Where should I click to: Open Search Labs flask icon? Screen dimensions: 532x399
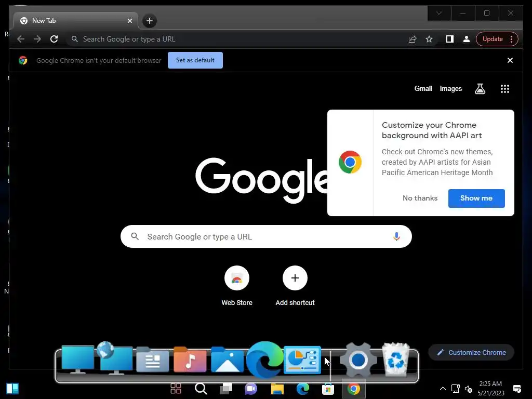pos(480,89)
